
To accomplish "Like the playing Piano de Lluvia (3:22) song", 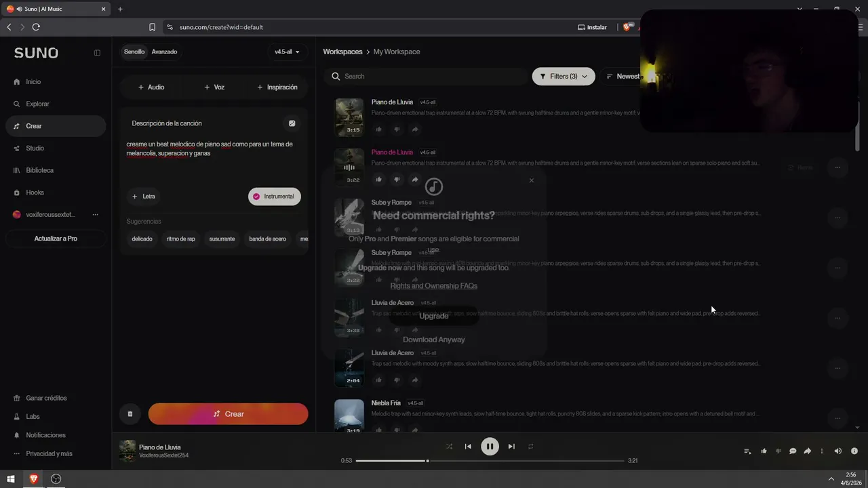I will coord(378,180).
